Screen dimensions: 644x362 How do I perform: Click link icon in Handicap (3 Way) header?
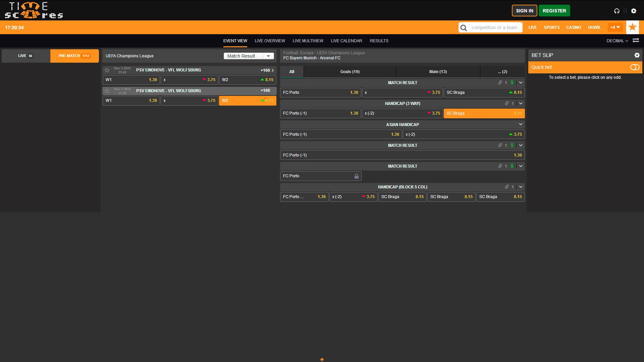click(x=507, y=104)
